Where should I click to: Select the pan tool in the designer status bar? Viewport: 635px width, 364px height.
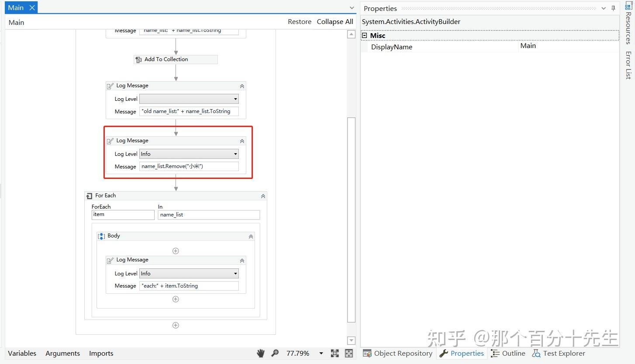click(261, 353)
